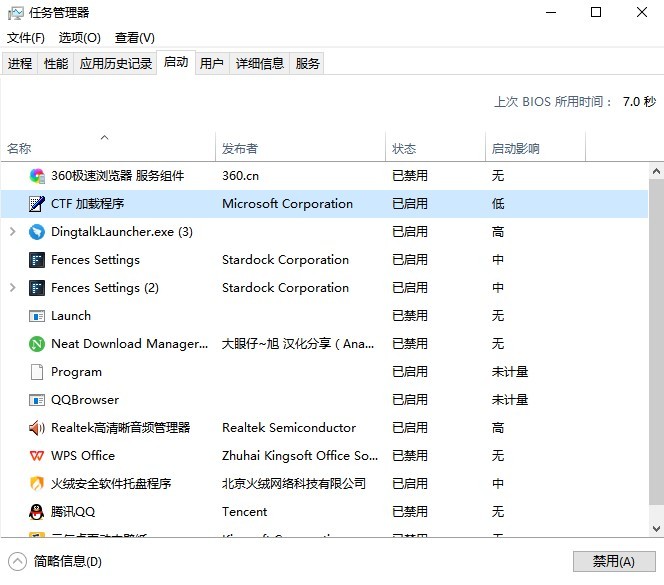
Task: Click the 腾讯QQ penguin icon
Action: (37, 512)
